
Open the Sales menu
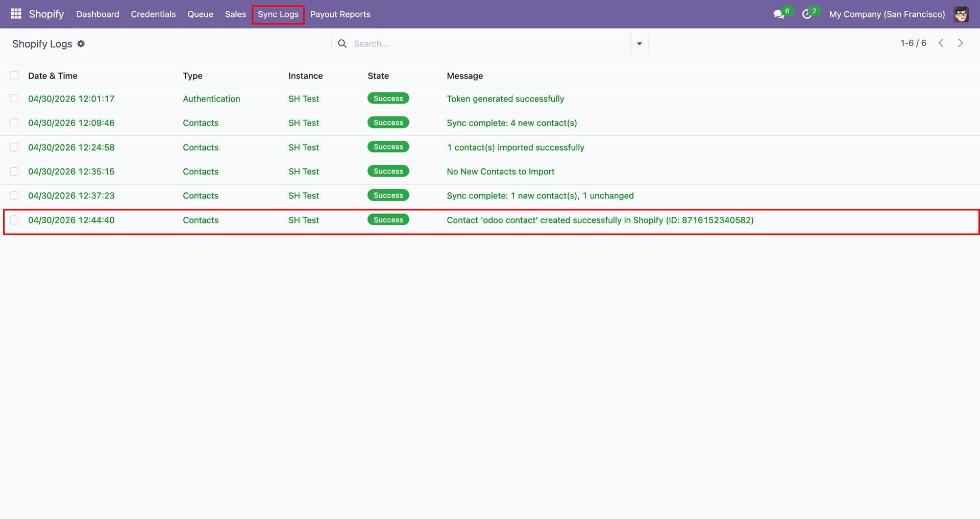point(235,14)
